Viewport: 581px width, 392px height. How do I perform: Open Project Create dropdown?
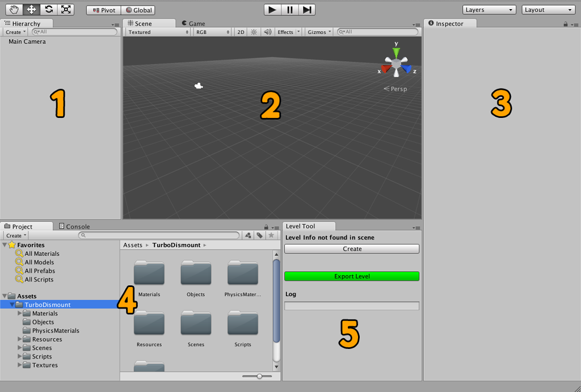pos(16,235)
